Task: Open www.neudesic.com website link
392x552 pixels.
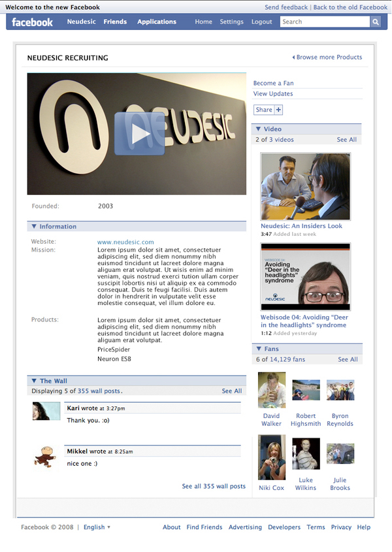Action: pos(125,242)
